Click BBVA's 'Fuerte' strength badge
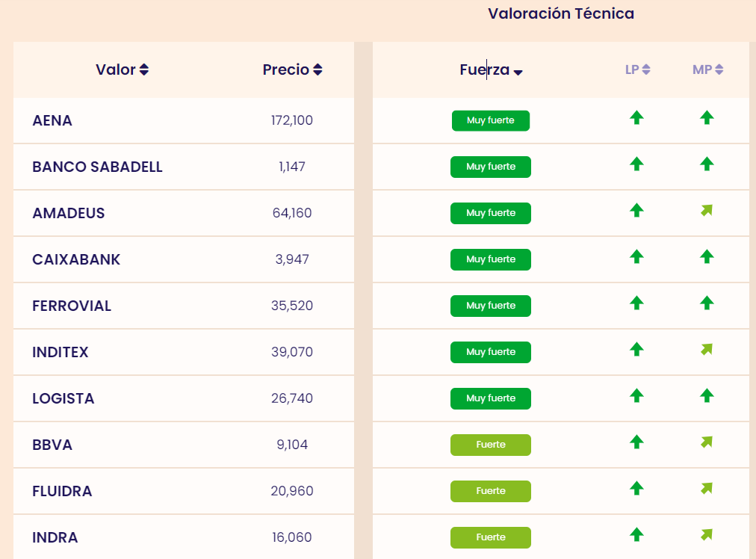The image size is (756, 559). coord(491,445)
